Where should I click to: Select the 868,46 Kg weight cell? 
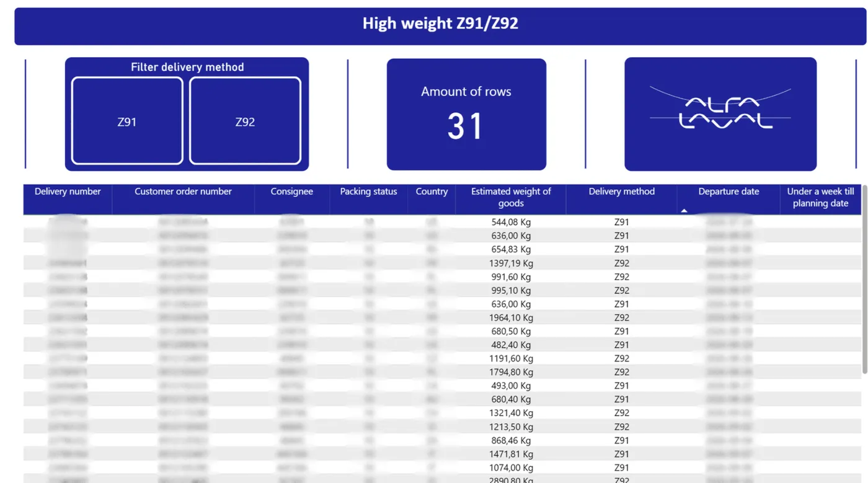pyautogui.click(x=511, y=440)
